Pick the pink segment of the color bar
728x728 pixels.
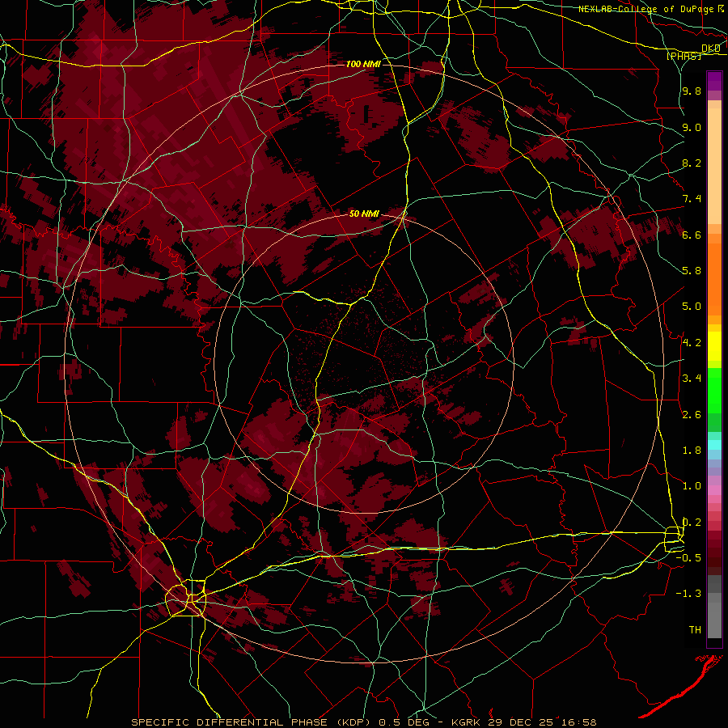click(714, 490)
